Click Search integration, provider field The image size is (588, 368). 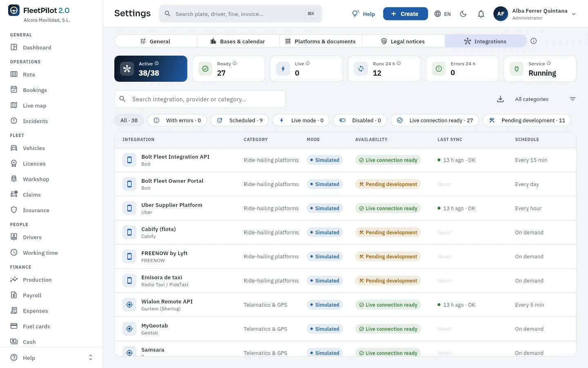(x=200, y=99)
